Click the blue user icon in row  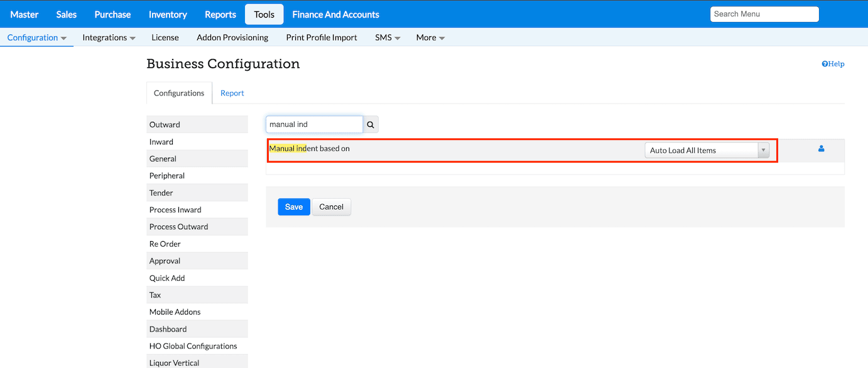point(821,149)
